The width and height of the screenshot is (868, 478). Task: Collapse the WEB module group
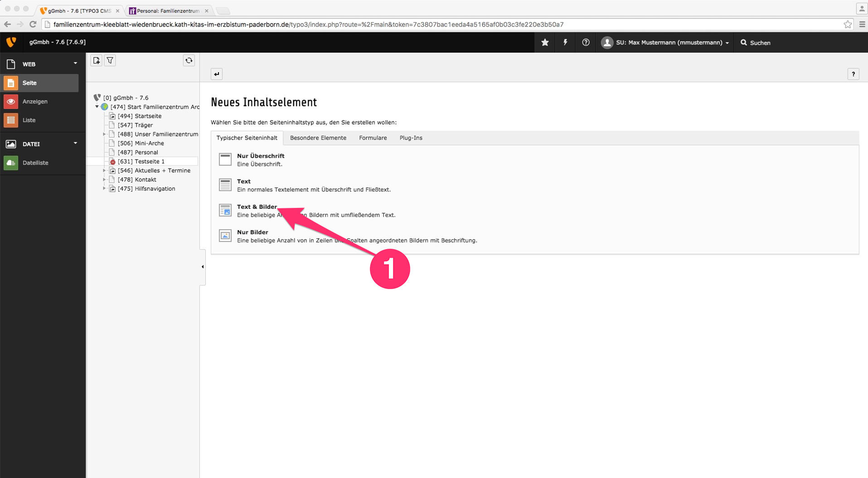tap(75, 64)
